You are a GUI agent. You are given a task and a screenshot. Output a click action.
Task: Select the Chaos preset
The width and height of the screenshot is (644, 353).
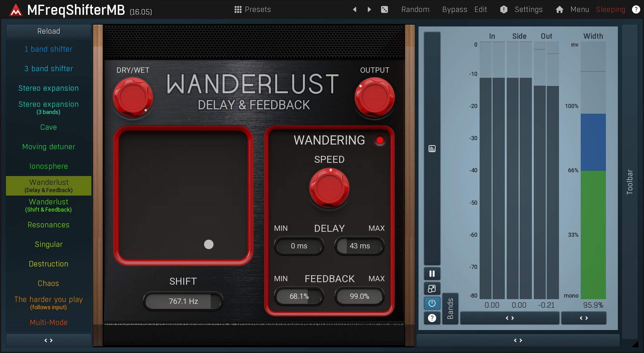pos(48,283)
